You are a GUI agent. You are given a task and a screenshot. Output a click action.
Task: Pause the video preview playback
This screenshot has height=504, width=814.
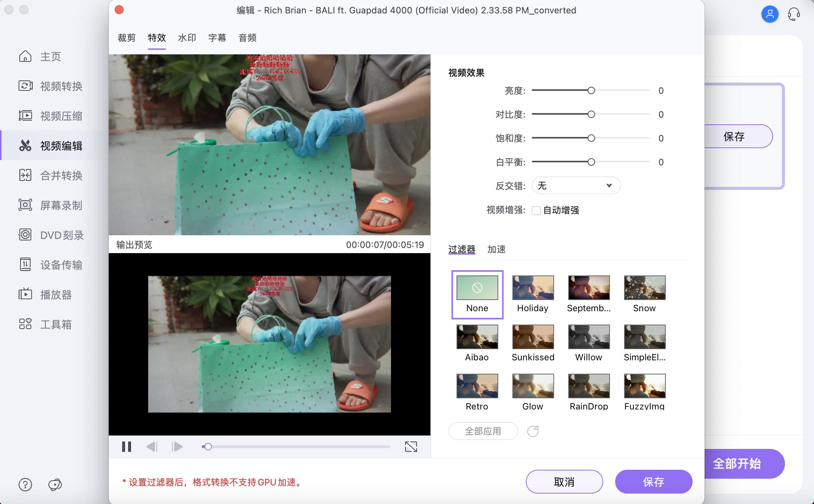[126, 447]
